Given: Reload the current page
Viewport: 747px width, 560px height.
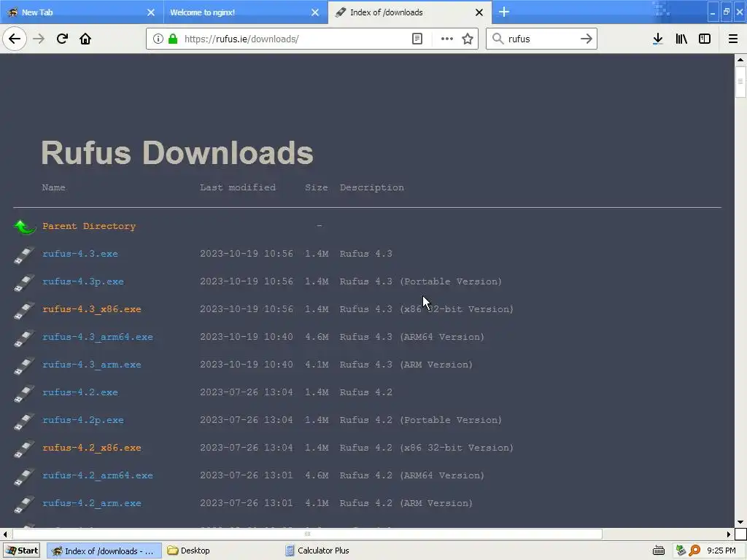Looking at the screenshot, I should (x=62, y=39).
